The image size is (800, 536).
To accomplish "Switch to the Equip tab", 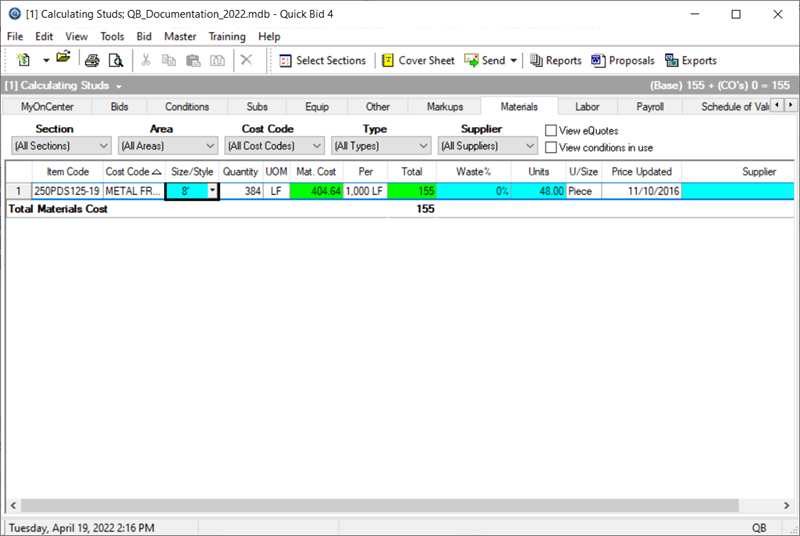I will pos(317,107).
